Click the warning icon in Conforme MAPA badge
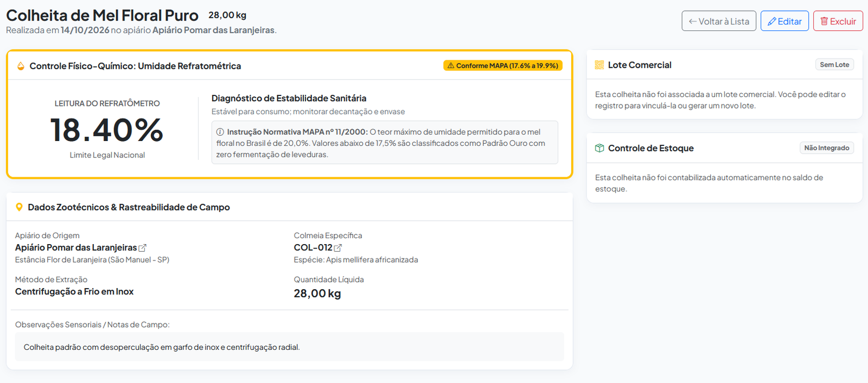 [x=451, y=66]
